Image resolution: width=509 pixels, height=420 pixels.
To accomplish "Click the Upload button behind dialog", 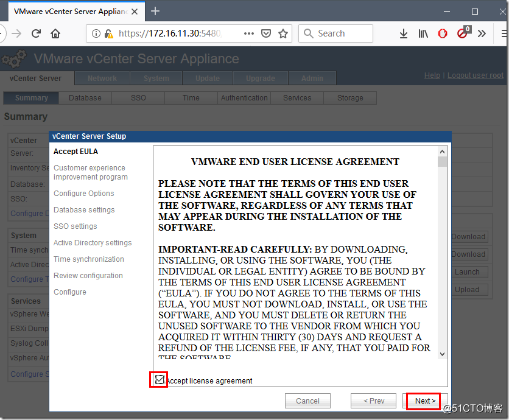I will [469, 290].
